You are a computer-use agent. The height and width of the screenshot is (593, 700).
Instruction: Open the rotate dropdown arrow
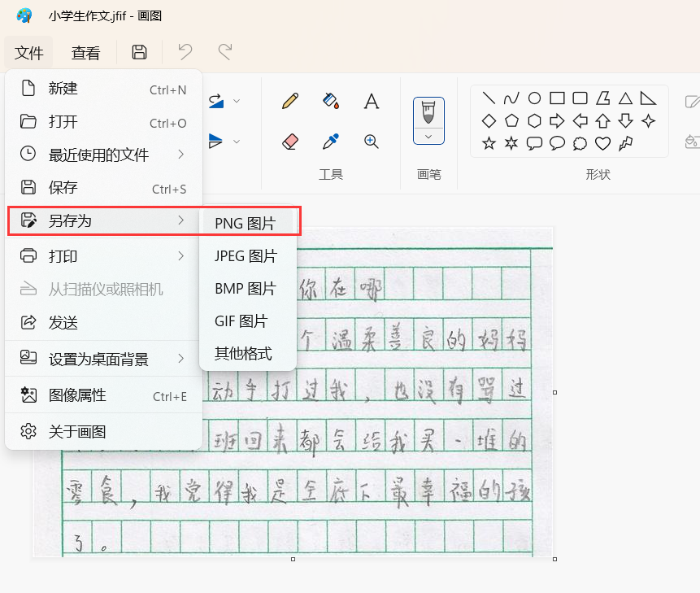[237, 101]
